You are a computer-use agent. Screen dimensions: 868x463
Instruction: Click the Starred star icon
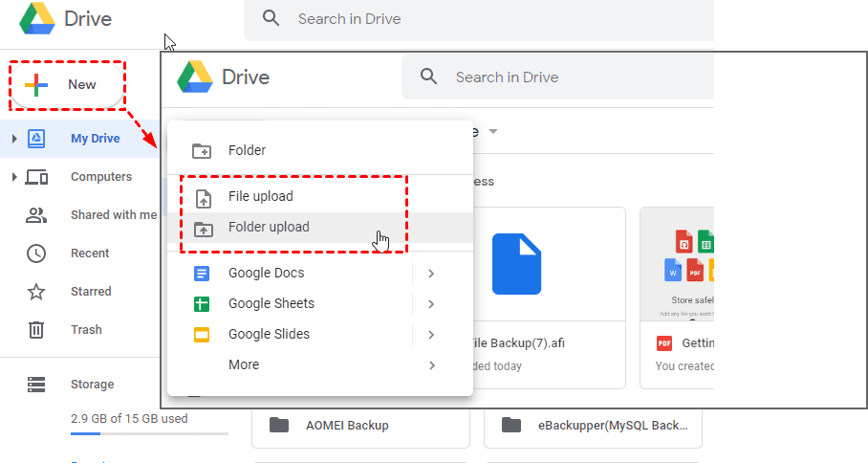pyautogui.click(x=36, y=292)
